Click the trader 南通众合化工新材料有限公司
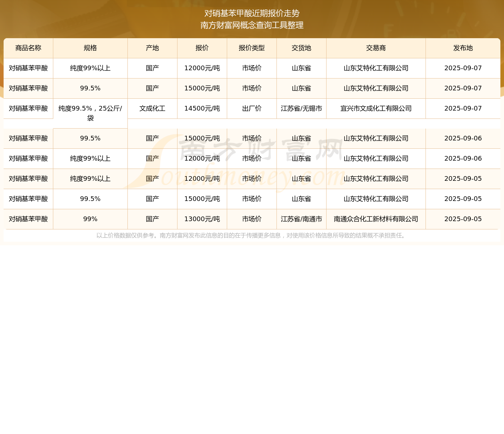504x434 pixels. [376, 219]
